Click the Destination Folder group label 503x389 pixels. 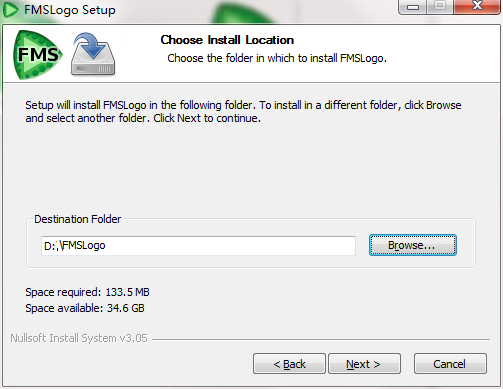pyautogui.click(x=78, y=219)
